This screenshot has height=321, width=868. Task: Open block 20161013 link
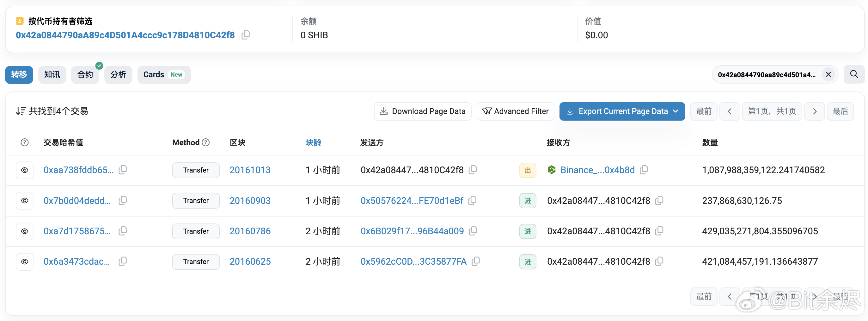250,170
